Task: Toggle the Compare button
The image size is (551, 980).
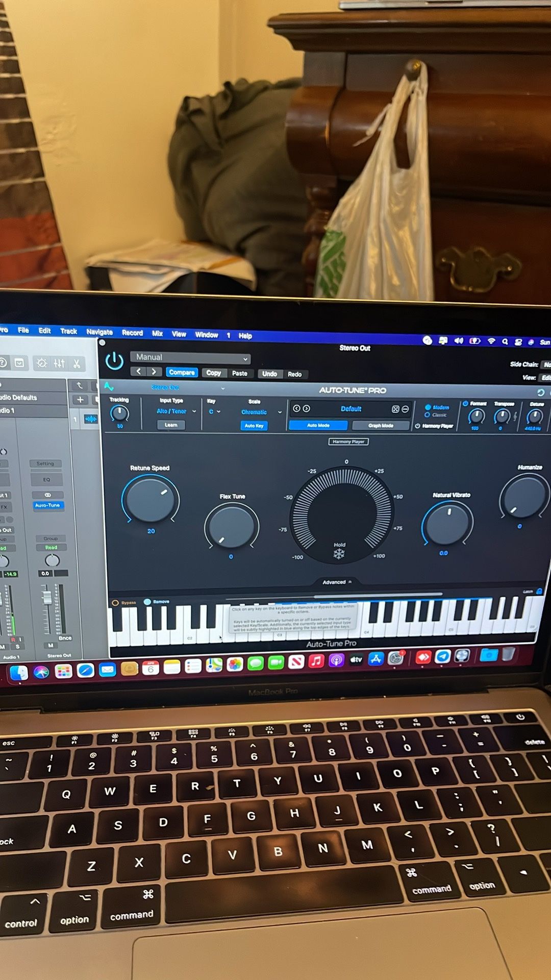Action: 182,373
